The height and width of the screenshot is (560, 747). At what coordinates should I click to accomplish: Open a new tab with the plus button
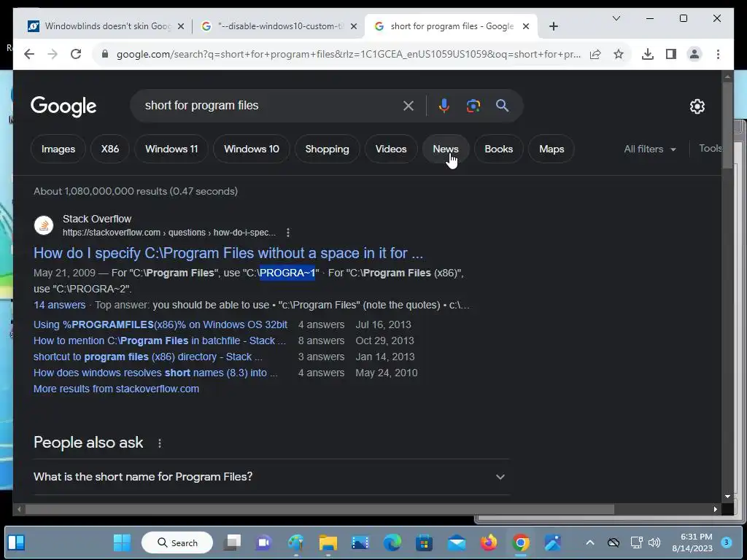[x=553, y=26]
